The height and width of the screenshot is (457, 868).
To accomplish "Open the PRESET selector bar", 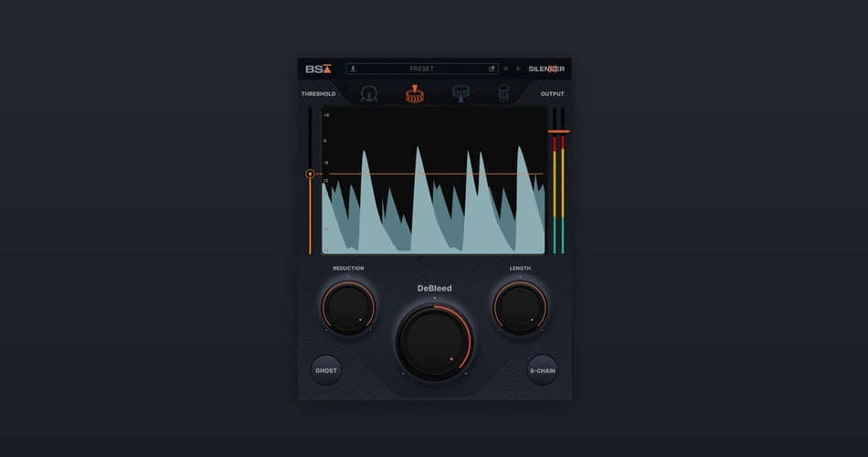I will click(422, 69).
